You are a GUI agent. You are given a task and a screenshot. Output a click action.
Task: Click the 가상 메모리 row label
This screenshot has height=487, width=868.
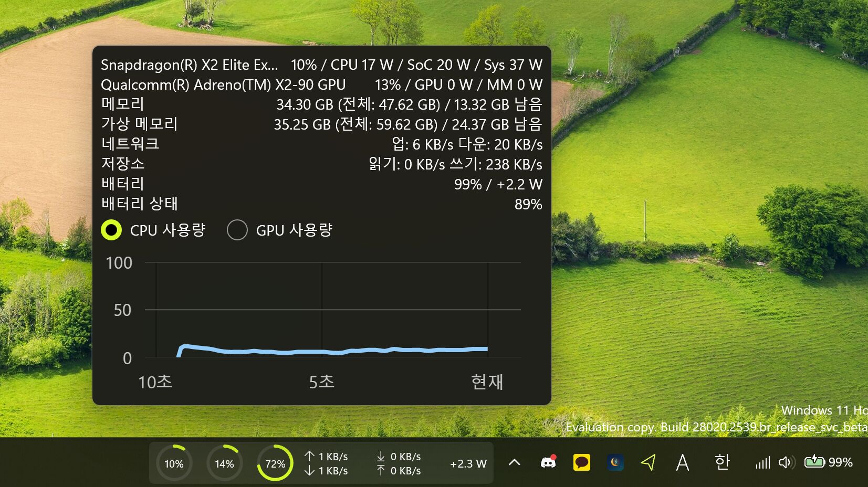pyautogui.click(x=139, y=124)
